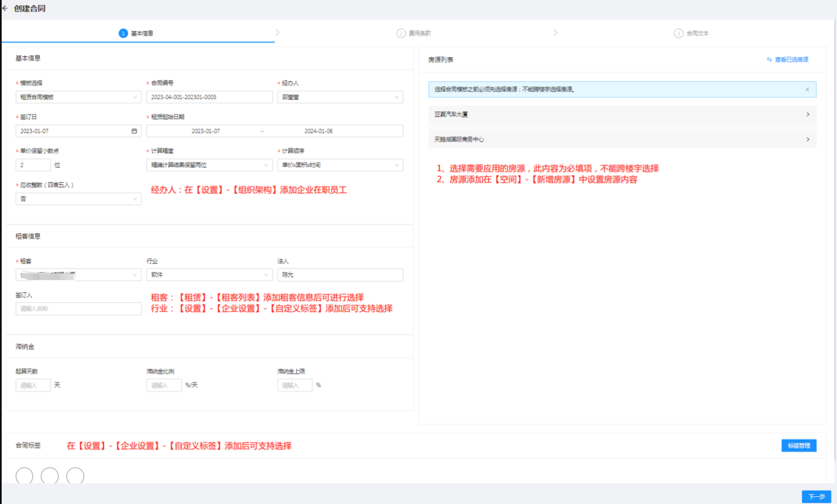Open the 计算精度 dropdown
Screen dimensions: 837x504
click(x=209, y=165)
